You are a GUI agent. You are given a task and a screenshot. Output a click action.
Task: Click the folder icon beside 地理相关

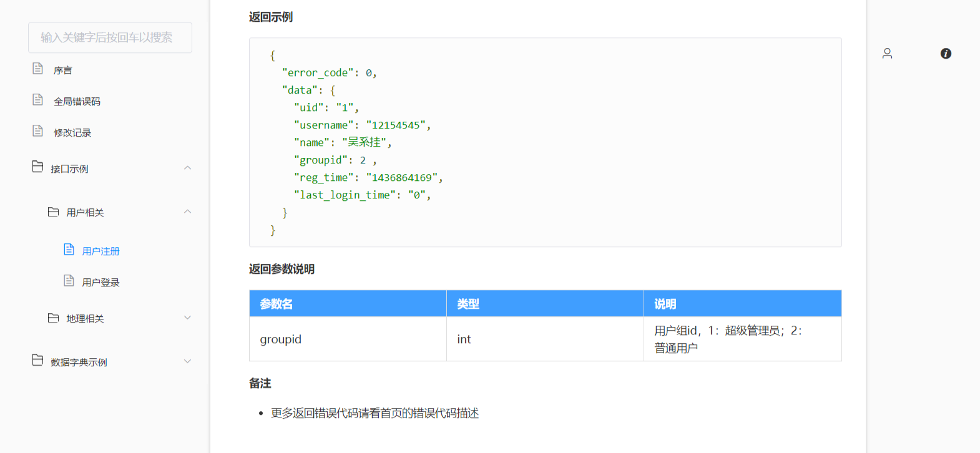pos(54,318)
